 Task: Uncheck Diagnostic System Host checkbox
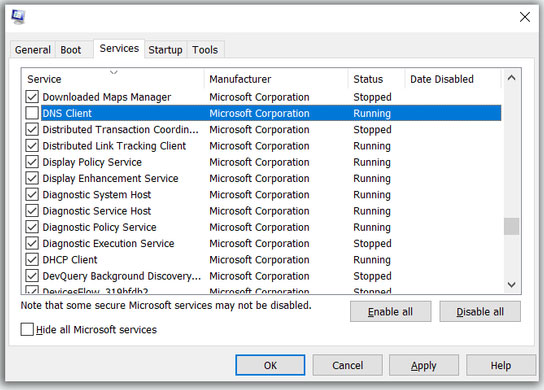coord(32,195)
